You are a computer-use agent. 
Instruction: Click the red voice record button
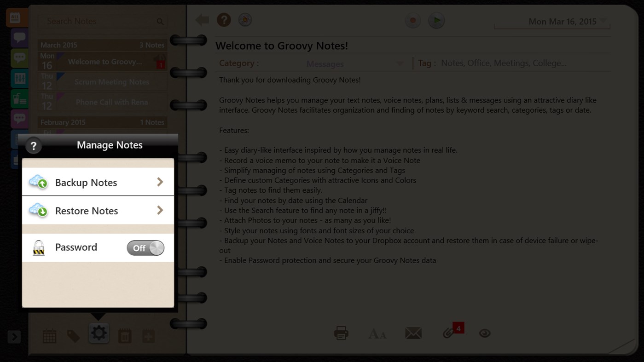pos(412,20)
